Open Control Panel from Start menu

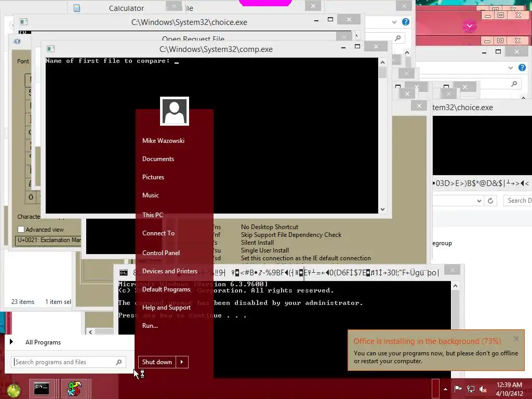161,253
